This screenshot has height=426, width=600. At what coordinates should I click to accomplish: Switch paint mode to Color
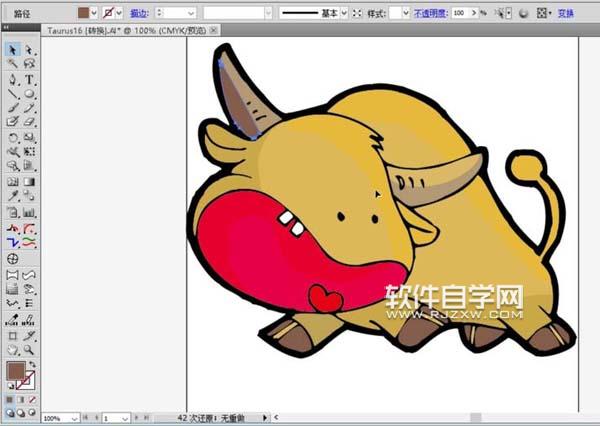(10, 400)
